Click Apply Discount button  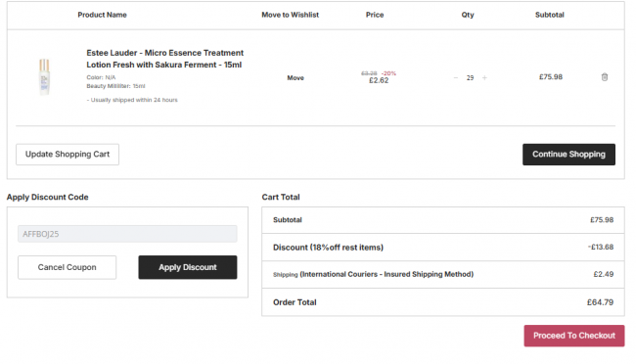[x=188, y=267]
